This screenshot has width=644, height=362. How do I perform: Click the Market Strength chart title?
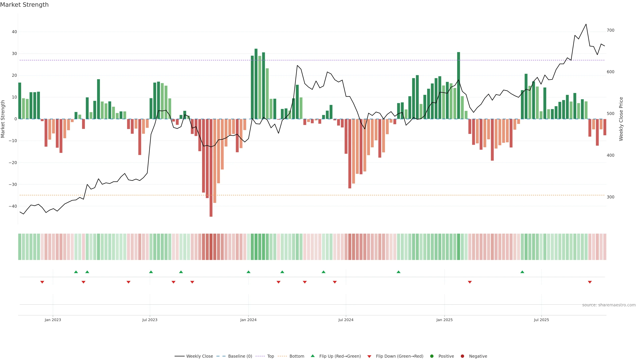point(24,5)
